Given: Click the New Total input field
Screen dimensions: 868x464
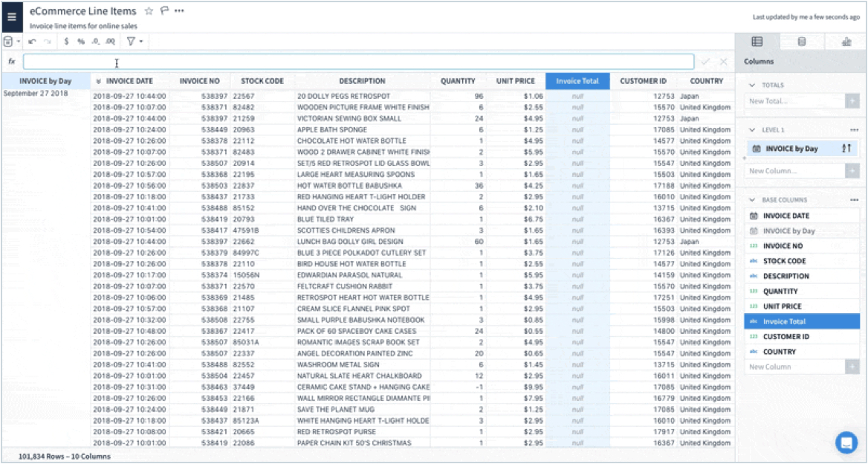Looking at the screenshot, I should click(794, 101).
